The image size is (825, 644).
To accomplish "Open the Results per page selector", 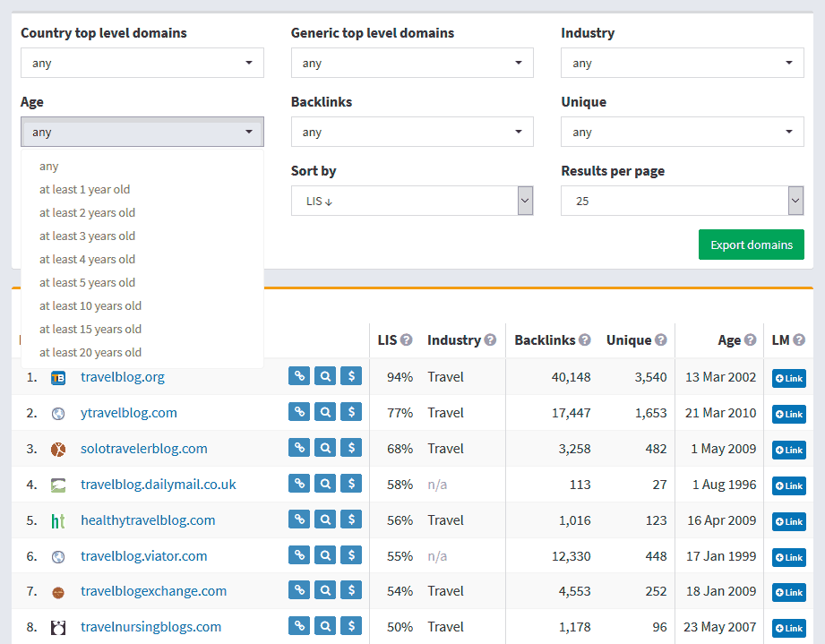I will (682, 201).
